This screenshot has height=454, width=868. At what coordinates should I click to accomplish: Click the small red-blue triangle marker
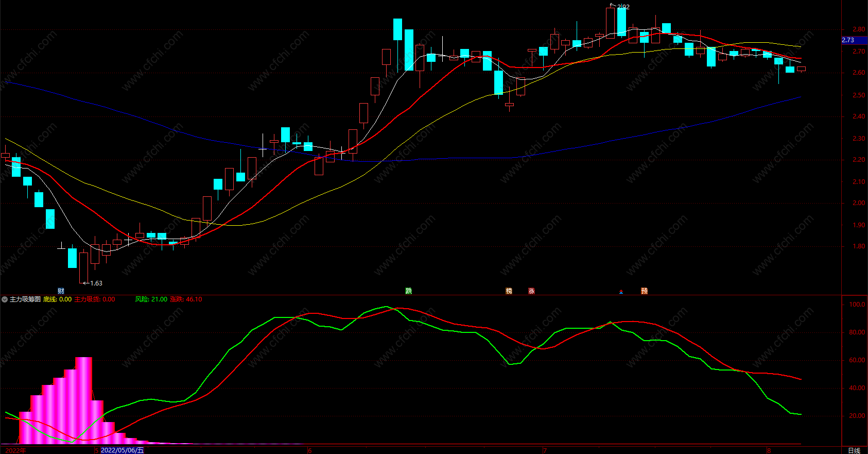pyautogui.click(x=621, y=292)
